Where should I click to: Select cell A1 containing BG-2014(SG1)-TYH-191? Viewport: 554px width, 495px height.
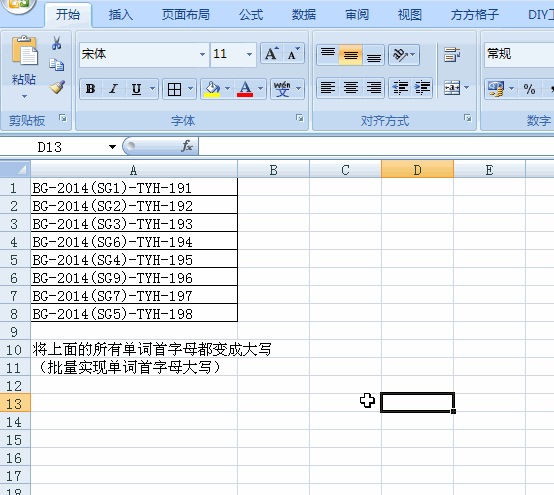[x=134, y=187]
